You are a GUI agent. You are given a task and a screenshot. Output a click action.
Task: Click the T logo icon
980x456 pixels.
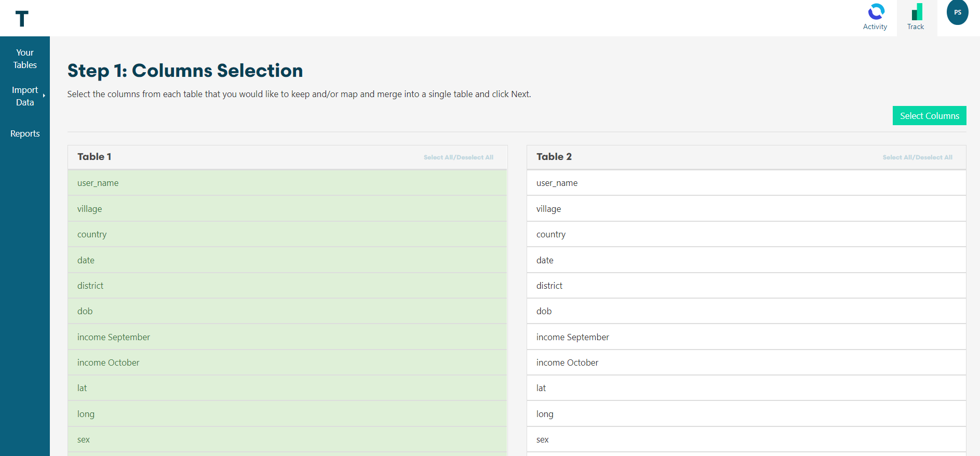tap(22, 19)
